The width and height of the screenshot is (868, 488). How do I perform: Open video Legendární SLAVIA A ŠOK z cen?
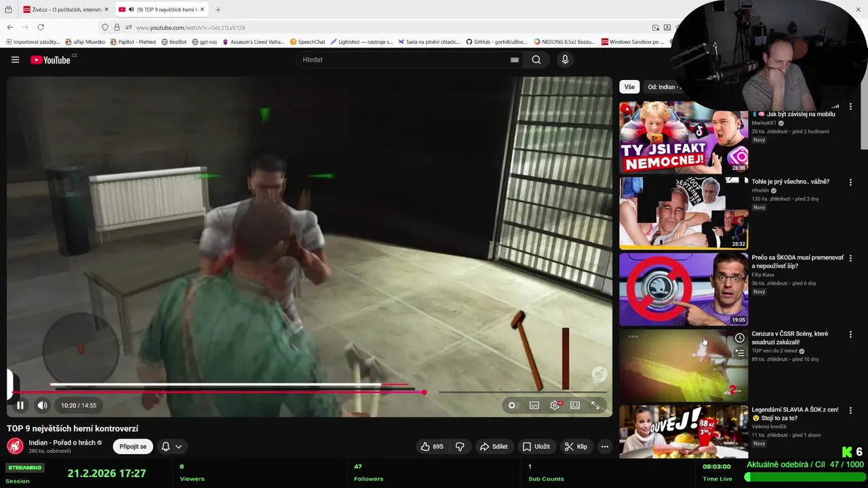795,413
